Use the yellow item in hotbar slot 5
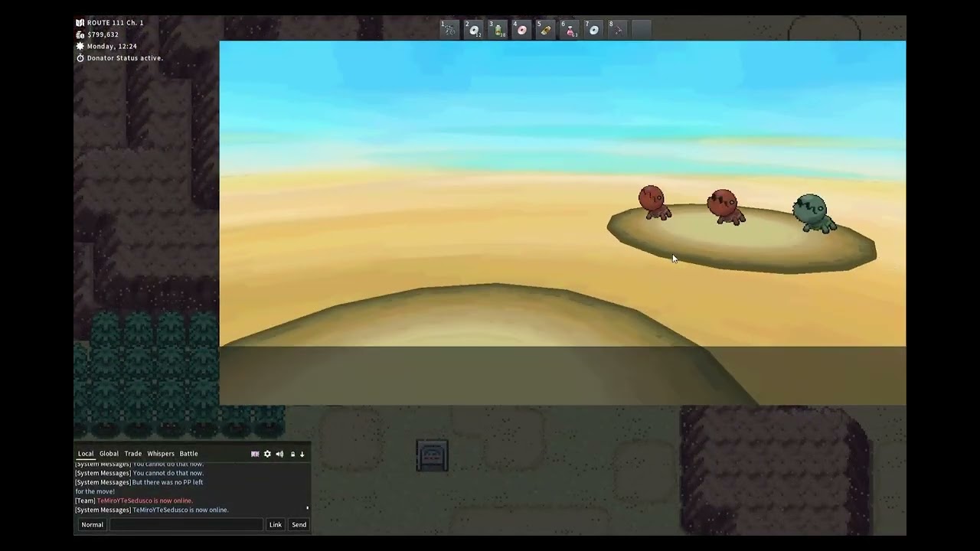This screenshot has width=980, height=551. (x=546, y=30)
